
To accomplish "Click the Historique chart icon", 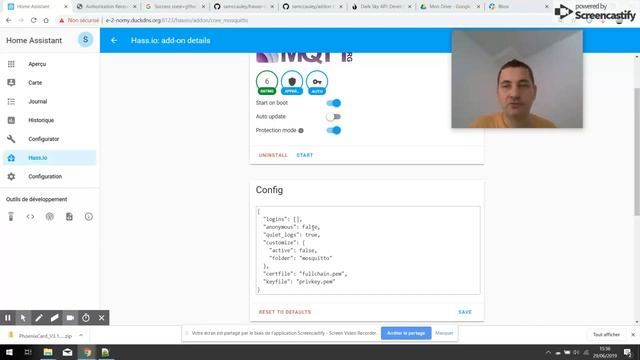I will point(11,120).
